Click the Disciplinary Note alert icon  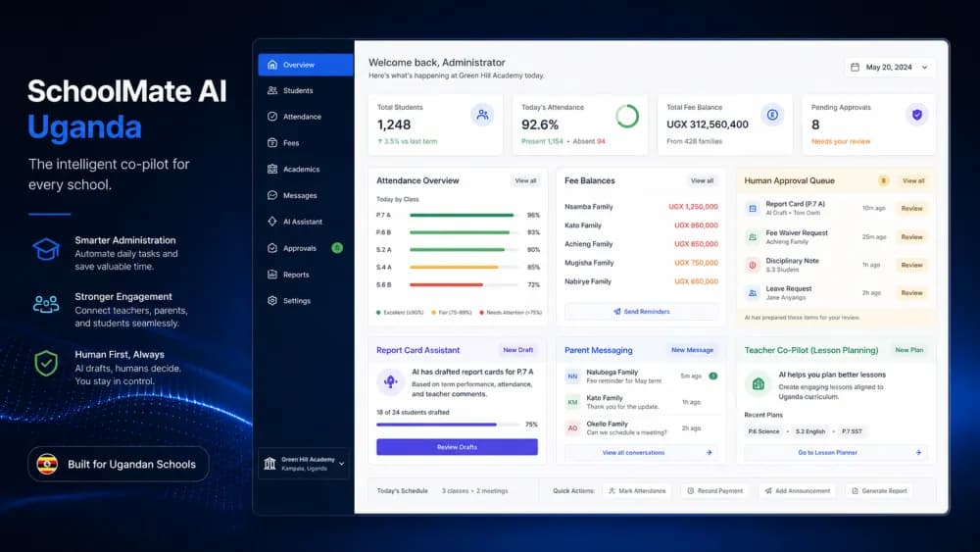pyautogui.click(x=753, y=265)
